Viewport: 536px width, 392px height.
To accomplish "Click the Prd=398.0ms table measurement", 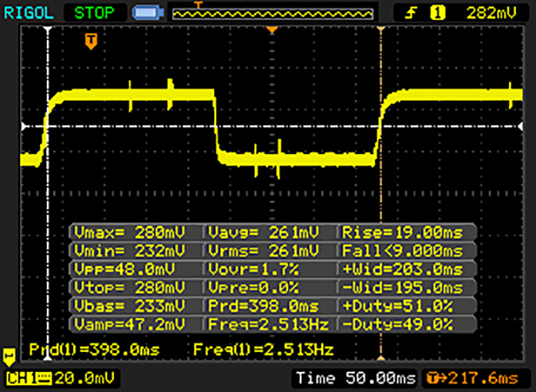I will (x=264, y=306).
